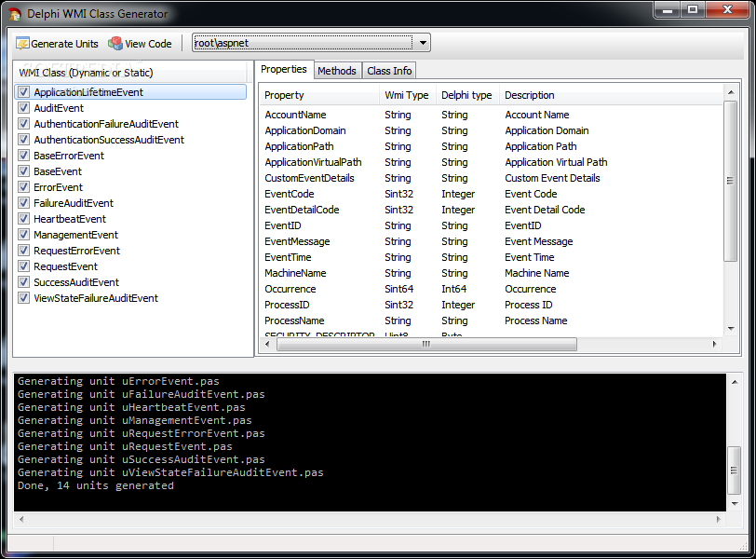Click log console horizontal scroll right arrow

(719, 520)
